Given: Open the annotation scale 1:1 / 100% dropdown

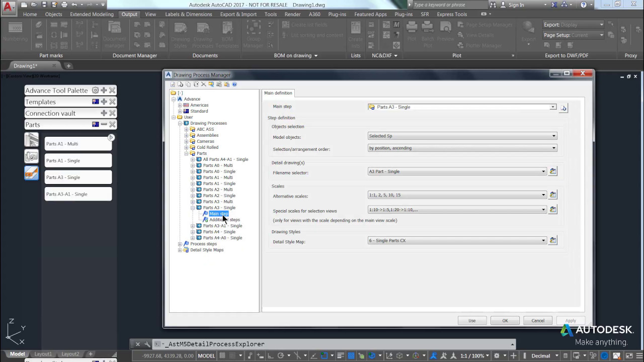Looking at the screenshot, I should 472,355.
